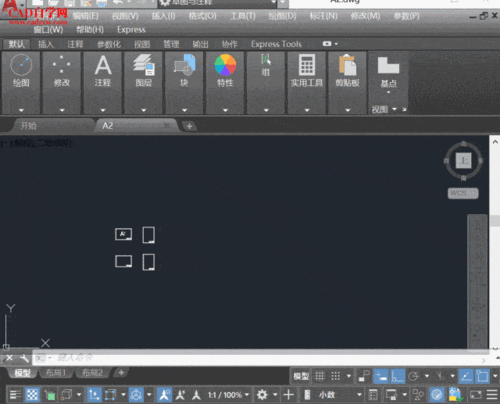Toggle object snap in status bar
Screen dimensions: 500x404
(x=482, y=377)
